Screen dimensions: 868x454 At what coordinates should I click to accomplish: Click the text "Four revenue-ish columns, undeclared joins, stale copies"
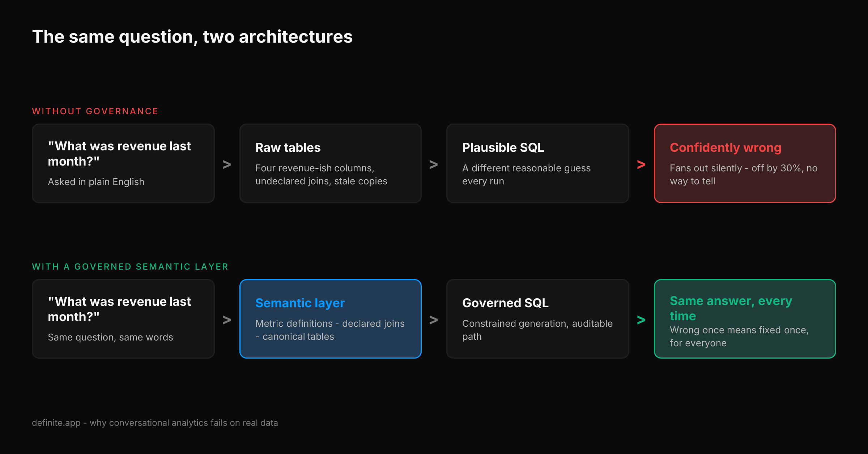tap(321, 175)
